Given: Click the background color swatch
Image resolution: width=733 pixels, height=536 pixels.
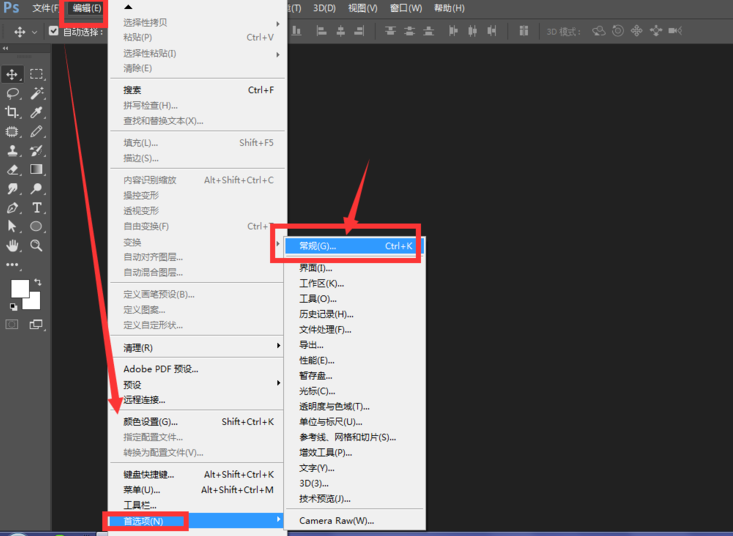Looking at the screenshot, I should click(x=34, y=302).
